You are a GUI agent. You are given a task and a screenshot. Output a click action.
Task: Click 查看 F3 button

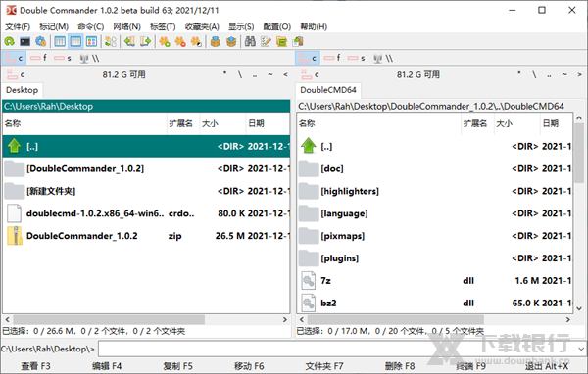click(35, 366)
